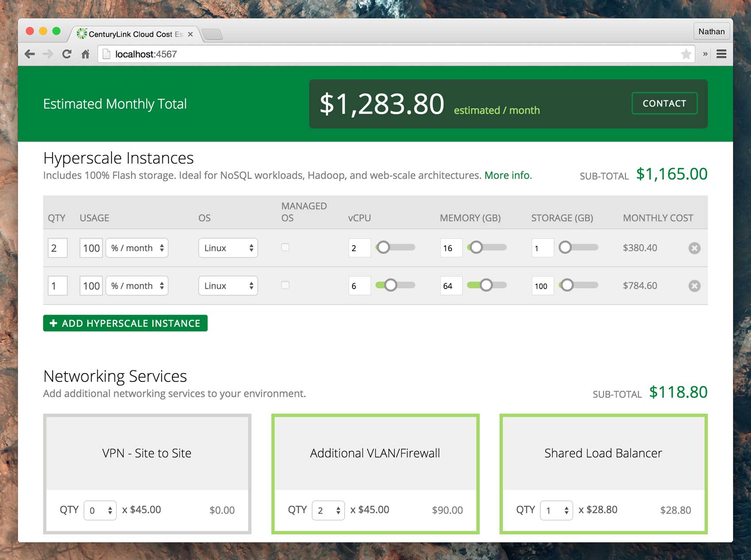Reload the current page
The image size is (751, 560).
(67, 54)
